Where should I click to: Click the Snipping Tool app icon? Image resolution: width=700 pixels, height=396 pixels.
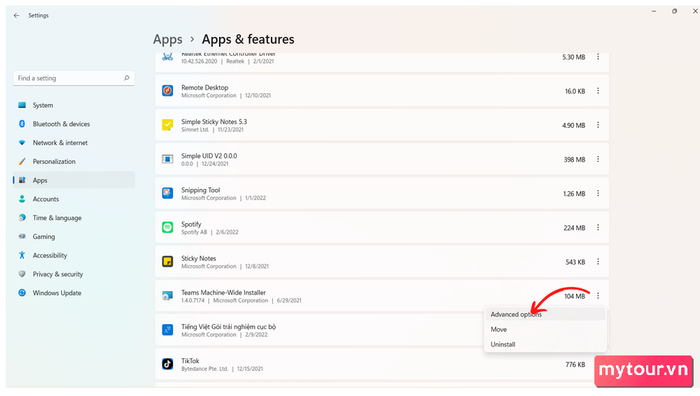(x=167, y=193)
